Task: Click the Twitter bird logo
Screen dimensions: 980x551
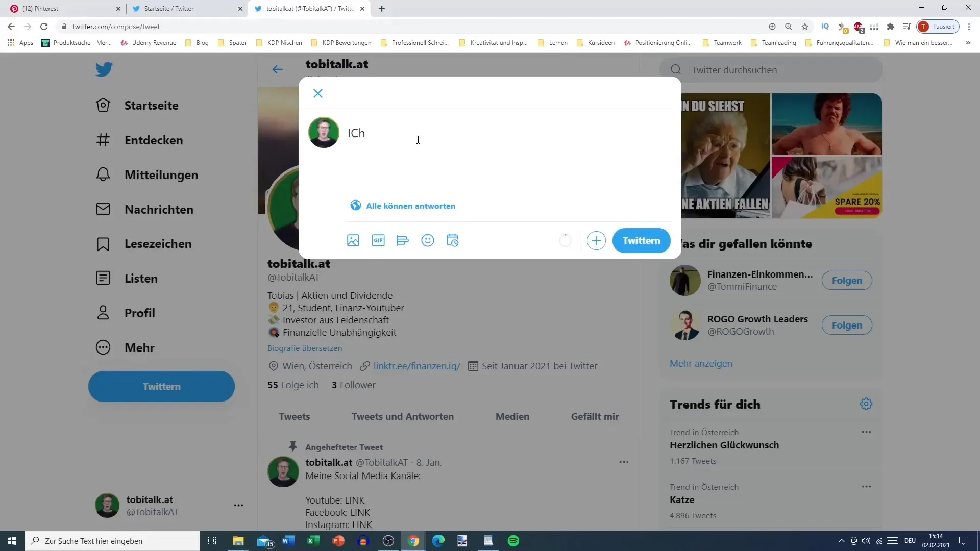Action: click(x=104, y=69)
